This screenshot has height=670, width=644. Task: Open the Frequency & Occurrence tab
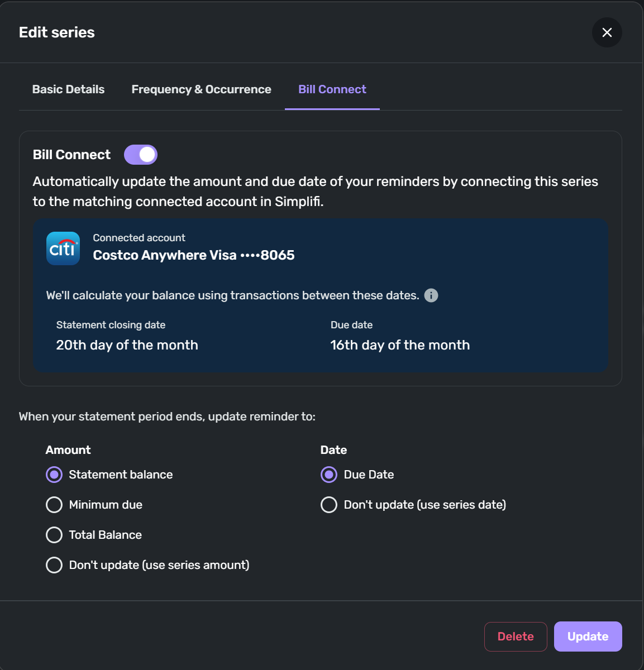point(201,89)
